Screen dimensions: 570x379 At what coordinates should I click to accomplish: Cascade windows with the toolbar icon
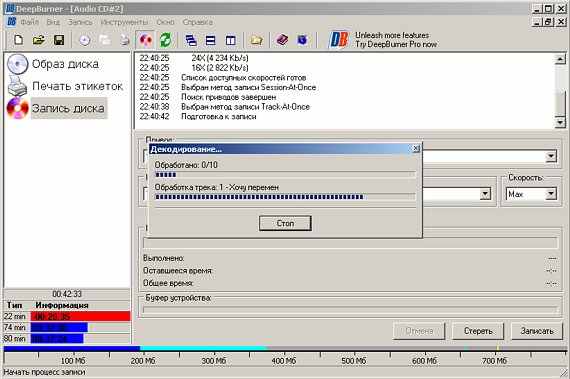point(191,40)
